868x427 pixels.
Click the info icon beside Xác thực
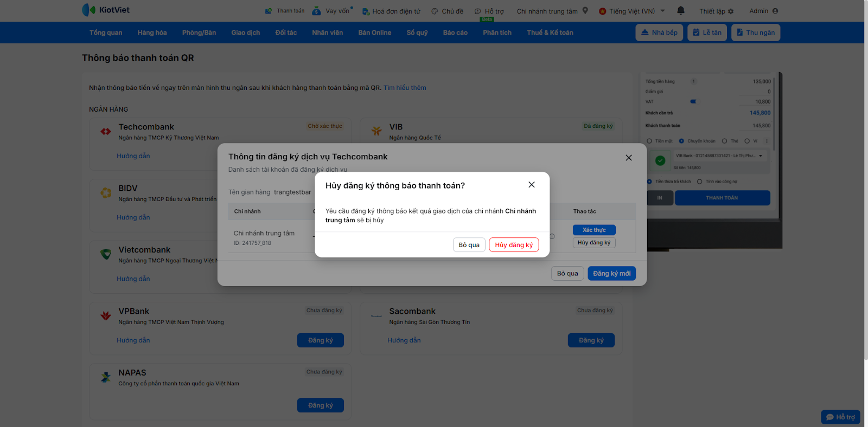552,236
